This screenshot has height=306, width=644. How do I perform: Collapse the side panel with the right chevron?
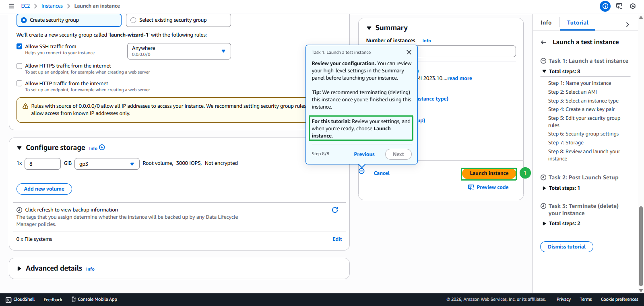(x=627, y=25)
